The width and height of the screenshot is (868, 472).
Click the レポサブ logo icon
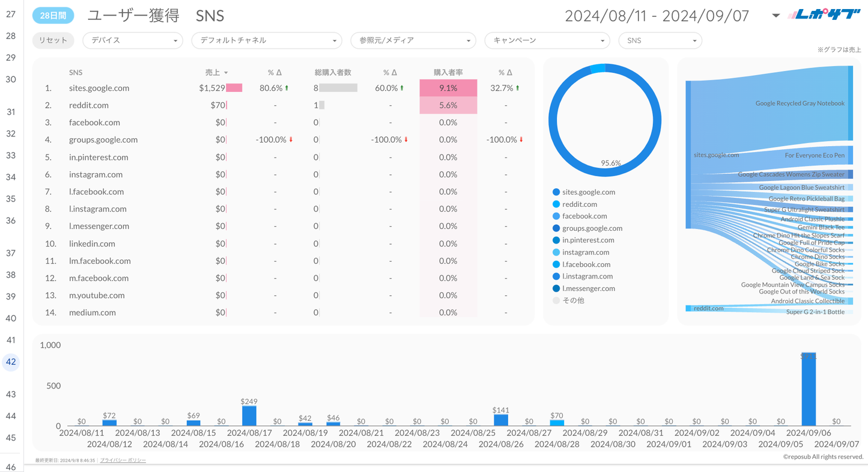coord(824,15)
